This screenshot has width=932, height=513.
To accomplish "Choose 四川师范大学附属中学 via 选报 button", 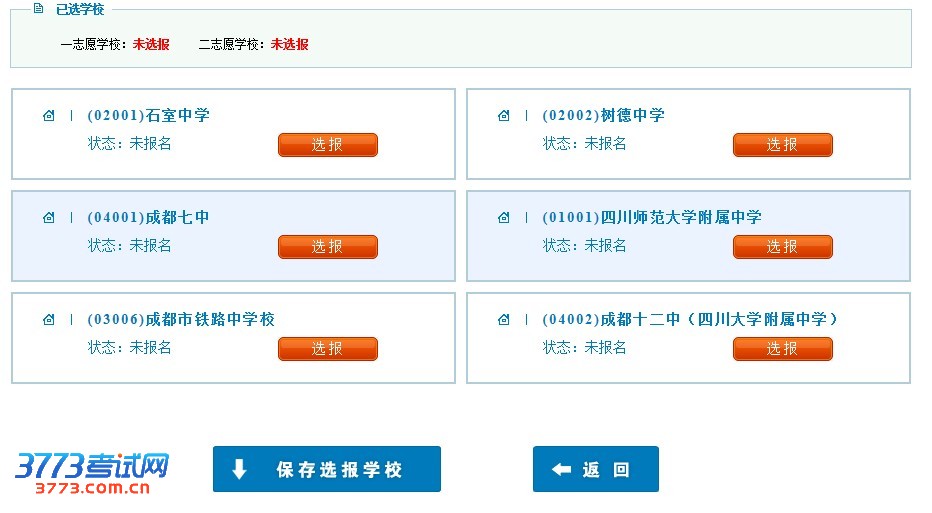I will click(x=782, y=247).
